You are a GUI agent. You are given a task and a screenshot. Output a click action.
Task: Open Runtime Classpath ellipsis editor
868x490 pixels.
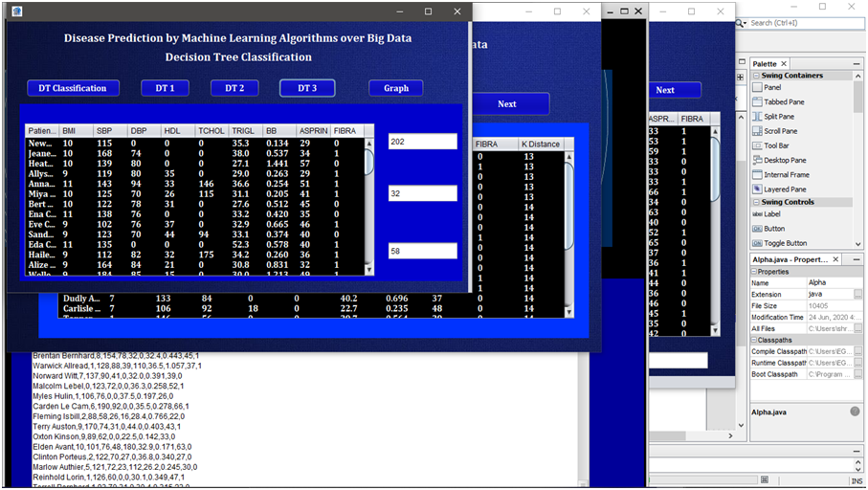(x=857, y=364)
